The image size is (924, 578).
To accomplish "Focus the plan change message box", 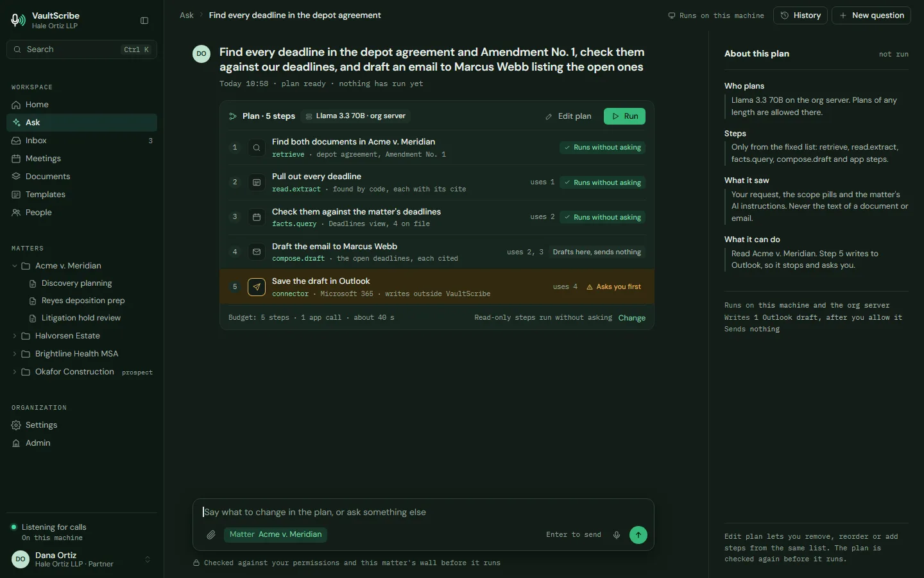I will click(x=424, y=512).
